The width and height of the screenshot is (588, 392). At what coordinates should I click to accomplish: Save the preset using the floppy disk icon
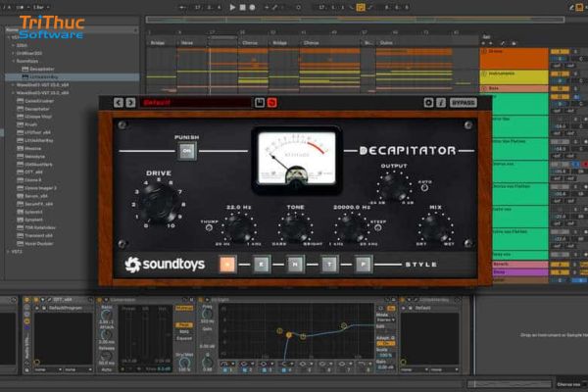pos(260,102)
